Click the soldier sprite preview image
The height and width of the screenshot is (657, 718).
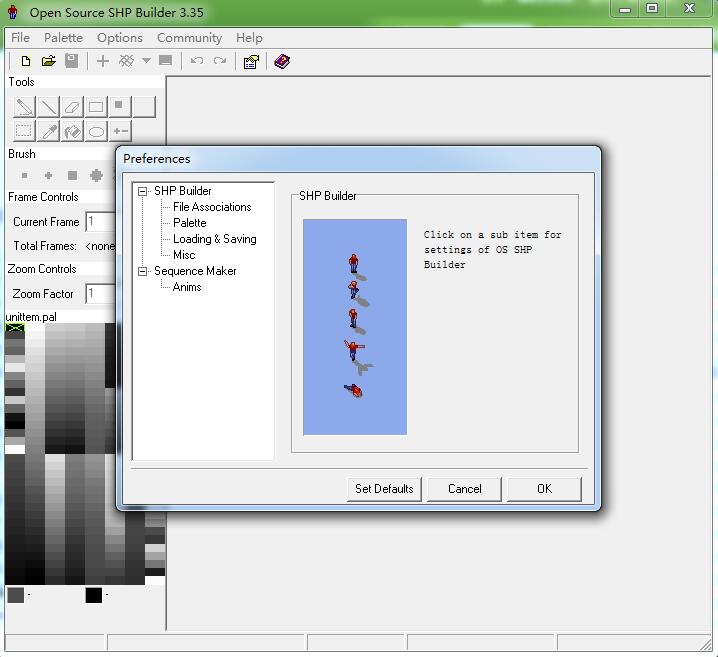pyautogui.click(x=355, y=327)
